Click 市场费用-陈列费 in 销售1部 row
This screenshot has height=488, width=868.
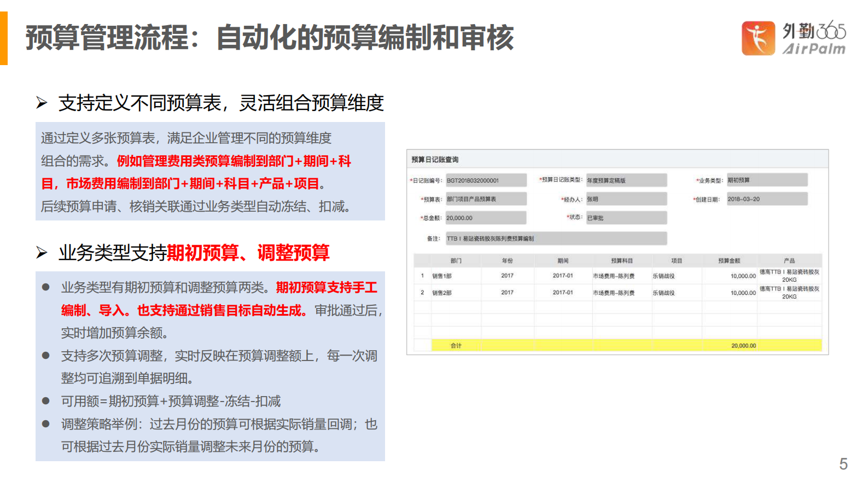coord(614,276)
